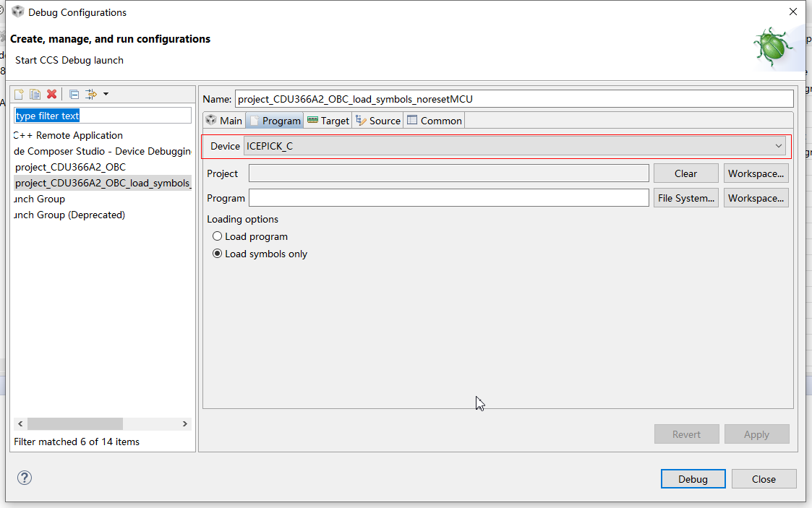This screenshot has height=508, width=812.
Task: Collapse all configurations in the tree
Action: click(74, 94)
